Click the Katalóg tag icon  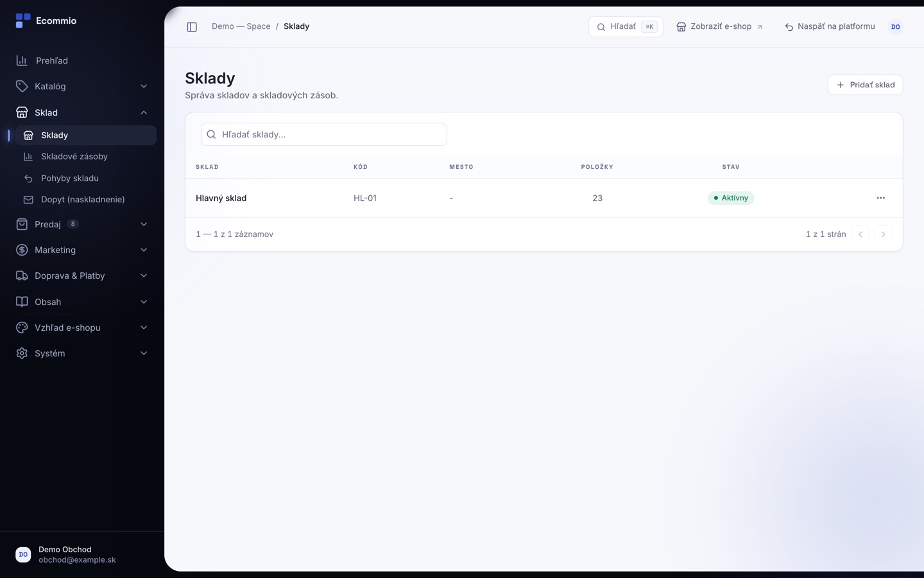click(x=22, y=86)
